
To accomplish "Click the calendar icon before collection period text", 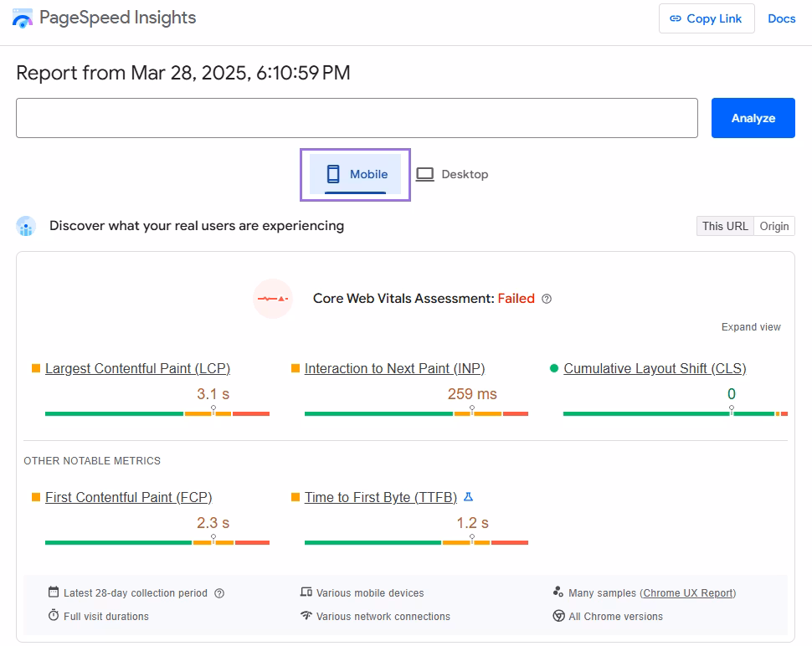I will tap(54, 592).
